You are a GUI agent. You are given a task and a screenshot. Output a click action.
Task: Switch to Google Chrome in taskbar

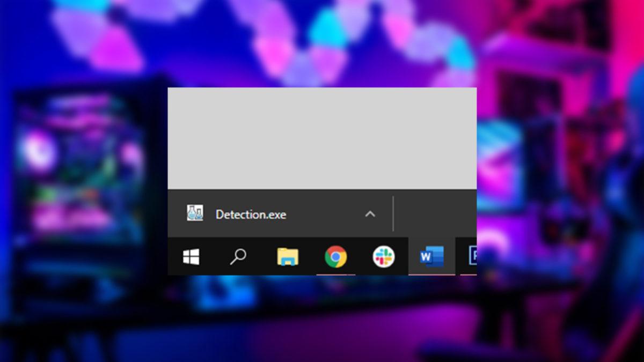(x=335, y=257)
